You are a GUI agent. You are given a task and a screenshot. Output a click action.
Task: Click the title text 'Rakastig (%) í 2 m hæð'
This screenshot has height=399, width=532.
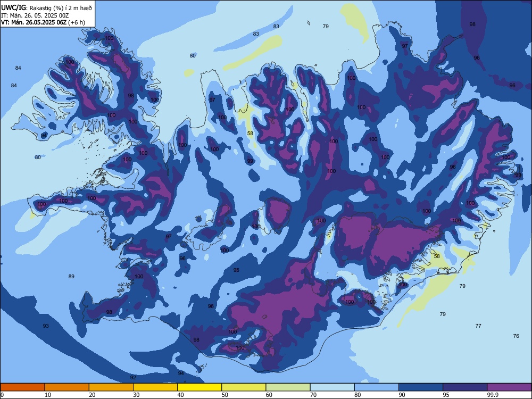tap(61, 8)
